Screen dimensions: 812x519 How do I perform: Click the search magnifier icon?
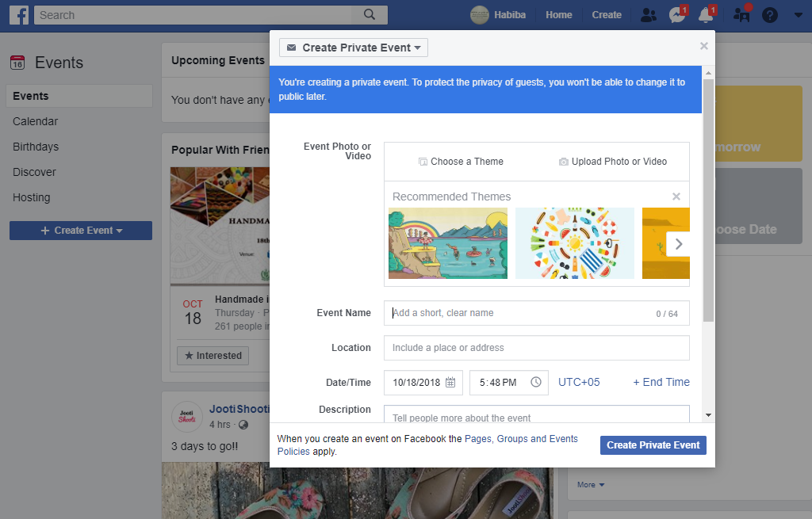(370, 14)
